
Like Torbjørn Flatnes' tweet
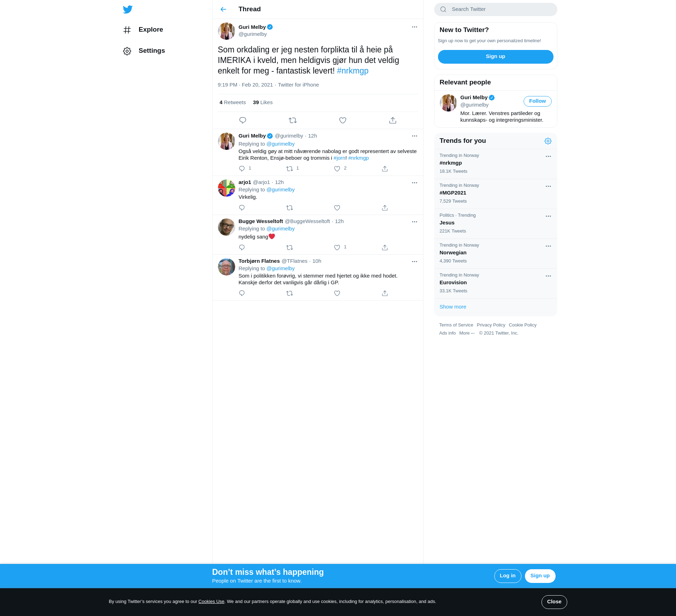337,293
